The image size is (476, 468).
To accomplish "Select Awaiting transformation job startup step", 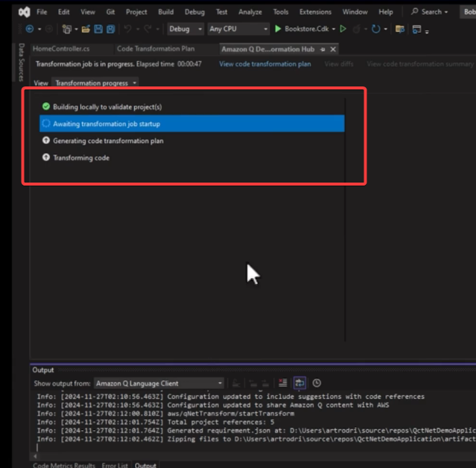I will 192,124.
